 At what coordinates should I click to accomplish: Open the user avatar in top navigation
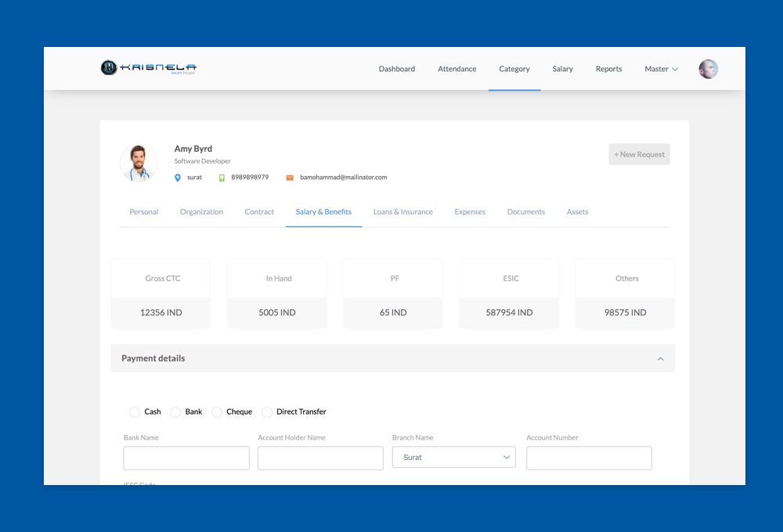708,69
